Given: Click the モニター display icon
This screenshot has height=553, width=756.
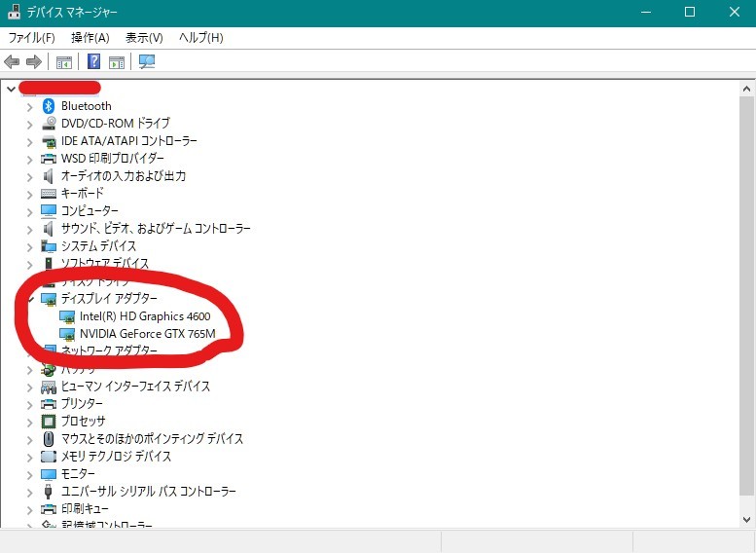Looking at the screenshot, I should tap(49, 474).
